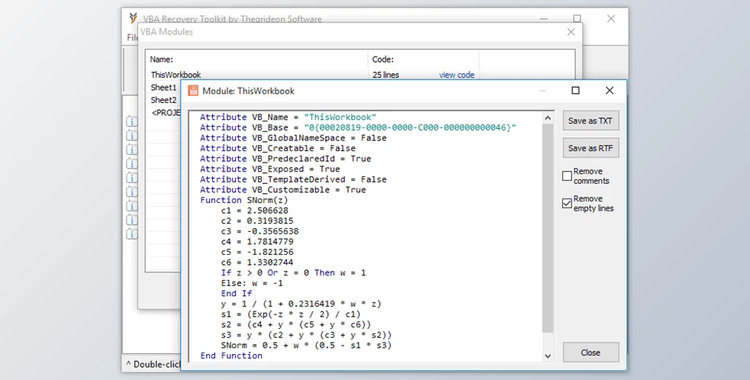Click the last info icon in main window list
The width and height of the screenshot is (750, 380).
point(132,234)
